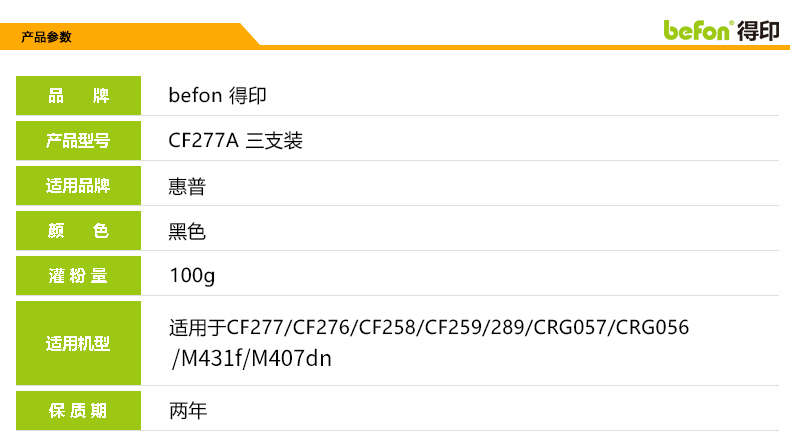The height and width of the screenshot is (444, 790).
Task: Select the 灌粉量 green label cell
Action: (79, 276)
